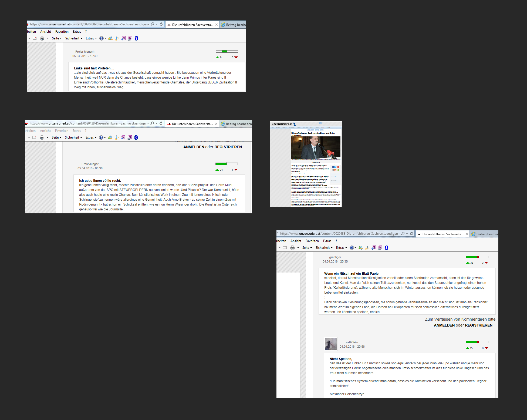The width and height of the screenshot is (527, 420).
Task: Click blue help icon in grantiger window toolbar
Action: 352,248
